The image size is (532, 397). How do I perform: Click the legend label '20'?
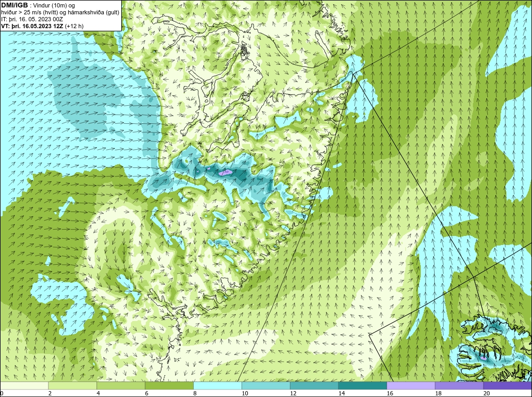(487, 393)
